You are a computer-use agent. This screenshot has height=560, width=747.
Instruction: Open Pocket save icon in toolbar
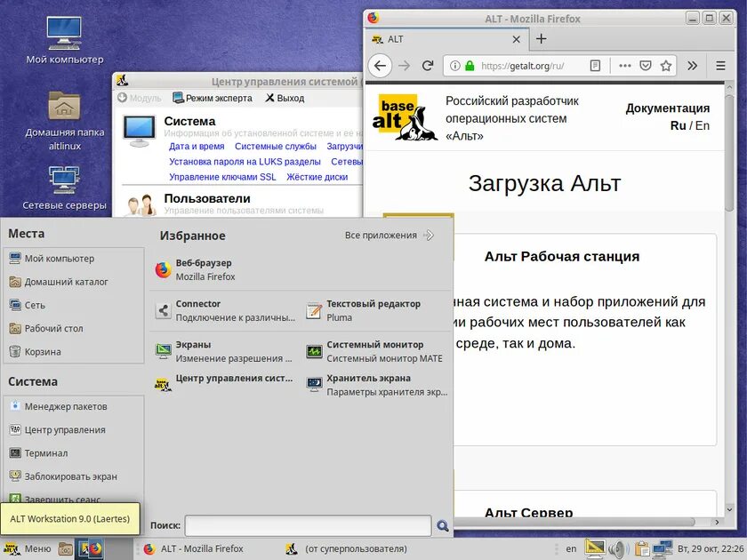pyautogui.click(x=646, y=66)
